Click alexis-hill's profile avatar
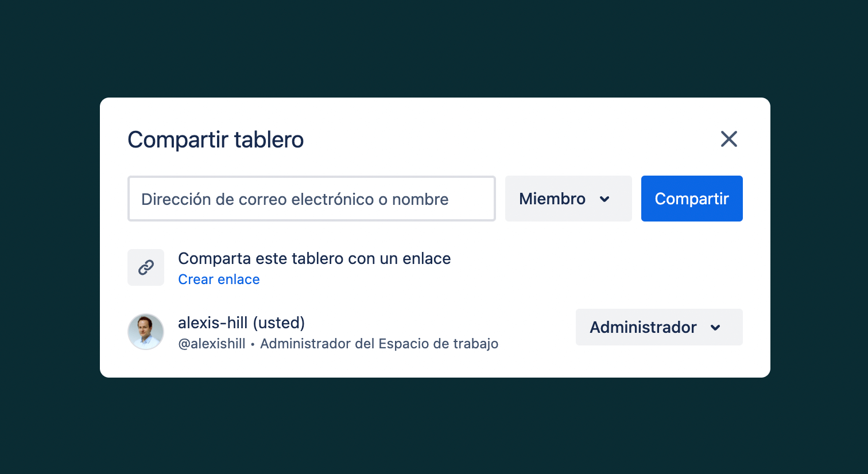868x474 pixels. click(146, 332)
